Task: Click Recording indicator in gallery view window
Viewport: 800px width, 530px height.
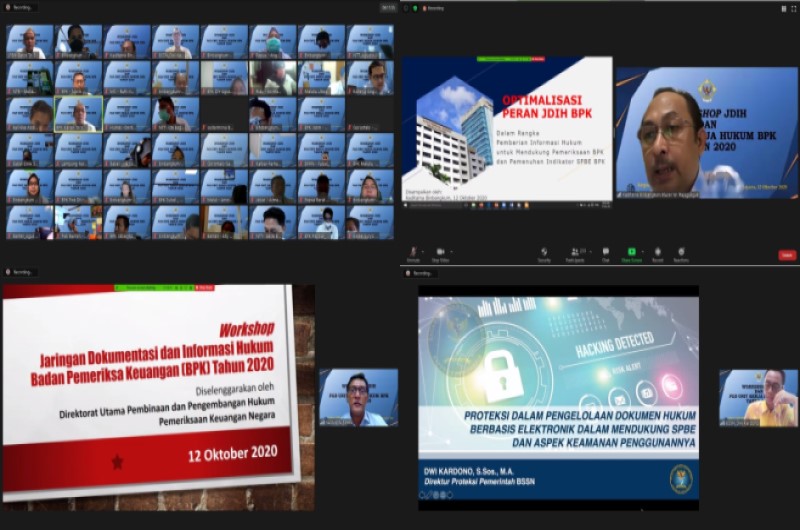Action: tap(19, 8)
